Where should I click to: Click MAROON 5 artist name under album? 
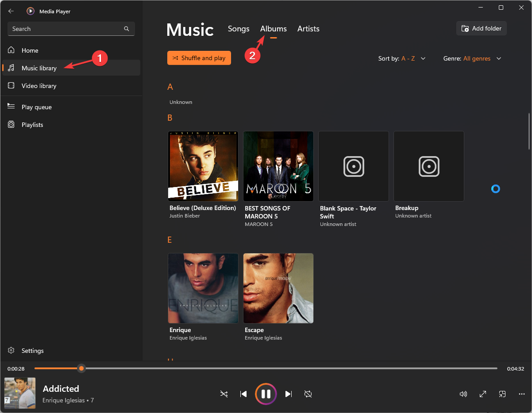pos(258,224)
